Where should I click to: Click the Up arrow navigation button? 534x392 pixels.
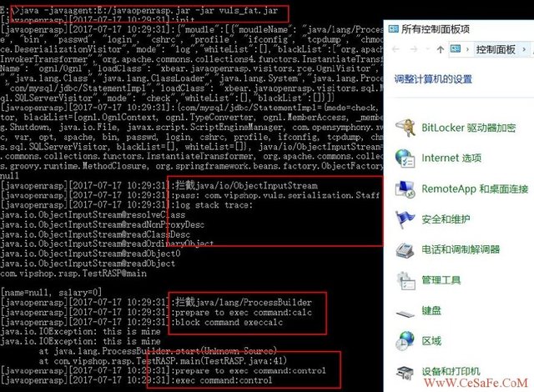[x=440, y=50]
